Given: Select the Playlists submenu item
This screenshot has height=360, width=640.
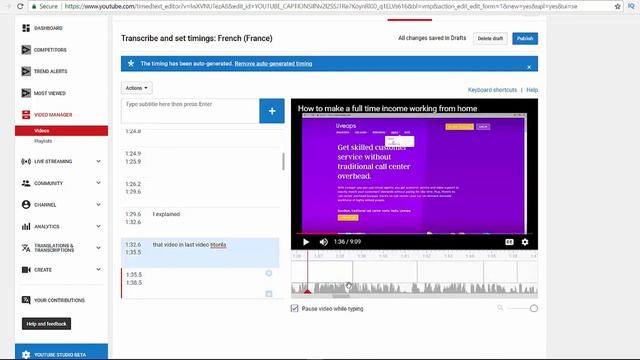Looking at the screenshot, I should (x=43, y=141).
